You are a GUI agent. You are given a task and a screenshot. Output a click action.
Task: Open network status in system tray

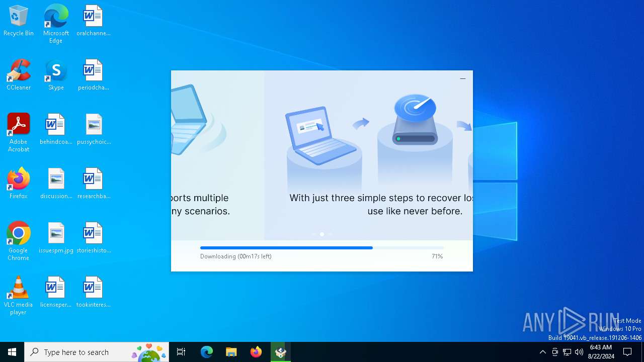point(567,352)
